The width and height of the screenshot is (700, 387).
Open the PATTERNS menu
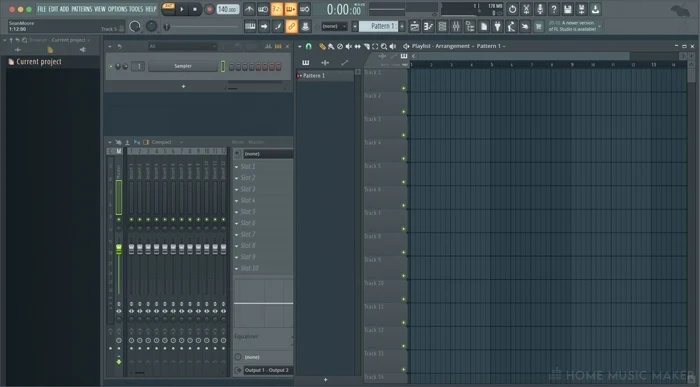pos(82,9)
